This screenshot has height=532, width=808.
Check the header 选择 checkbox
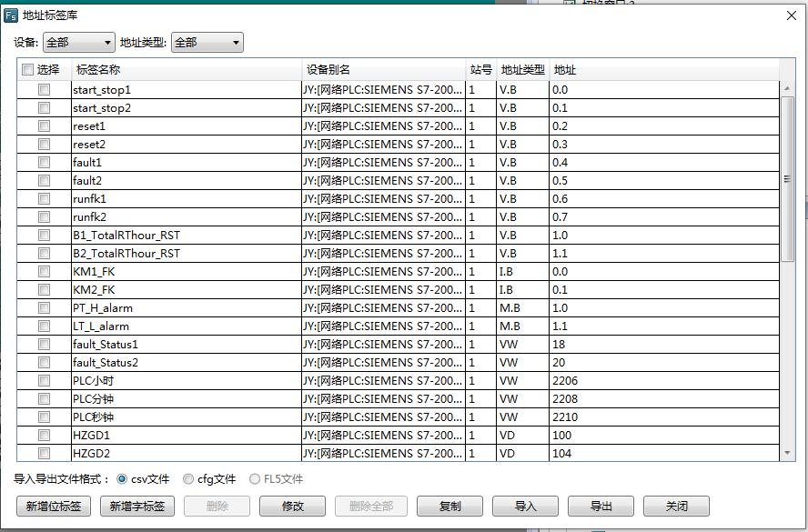25,69
